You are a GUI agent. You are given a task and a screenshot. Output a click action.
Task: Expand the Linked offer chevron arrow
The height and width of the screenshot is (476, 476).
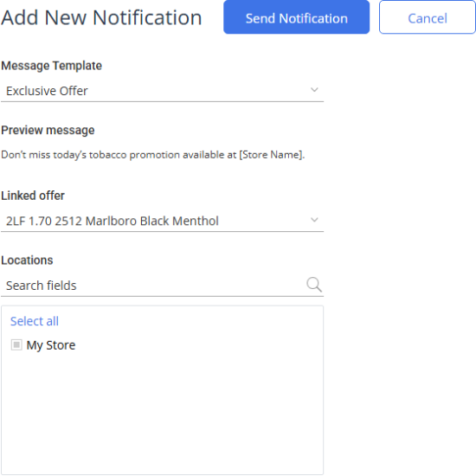[314, 220]
